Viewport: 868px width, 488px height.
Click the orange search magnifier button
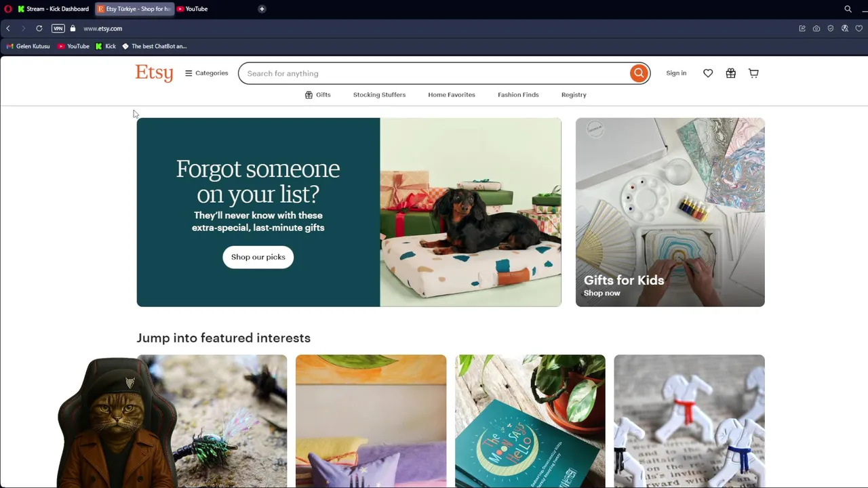coord(638,73)
